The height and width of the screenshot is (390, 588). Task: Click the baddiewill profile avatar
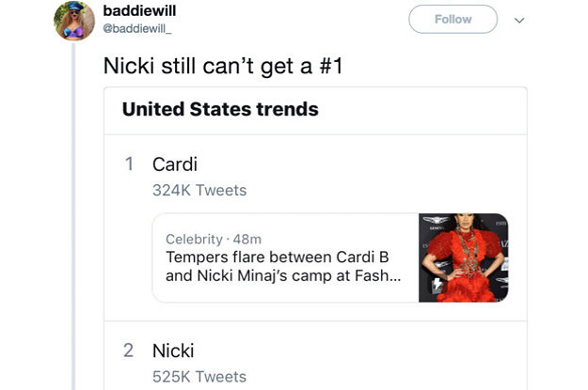[72, 21]
